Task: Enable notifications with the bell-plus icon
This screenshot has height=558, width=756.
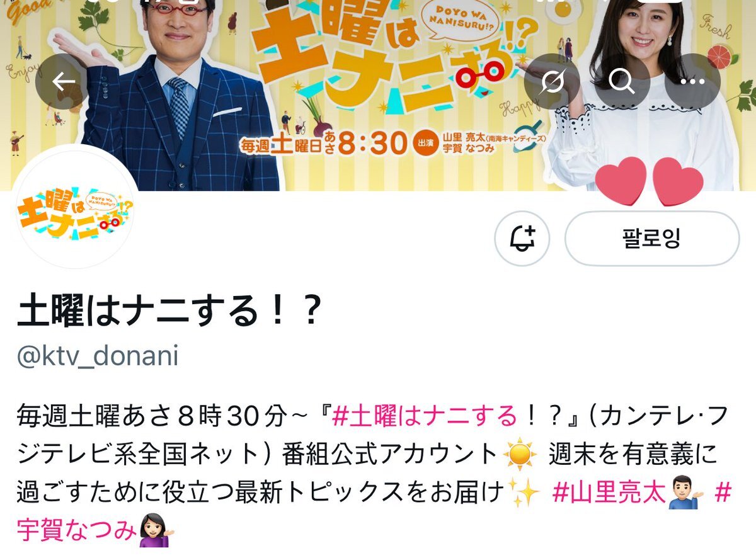Action: coord(522,239)
